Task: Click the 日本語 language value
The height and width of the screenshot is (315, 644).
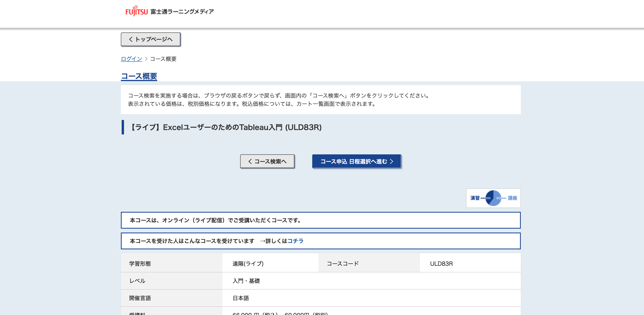Action: click(x=241, y=298)
